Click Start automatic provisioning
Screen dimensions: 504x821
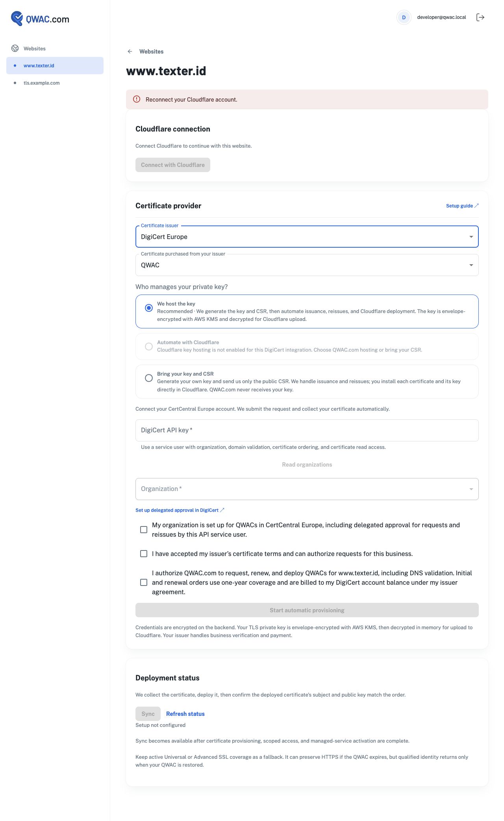tap(307, 610)
